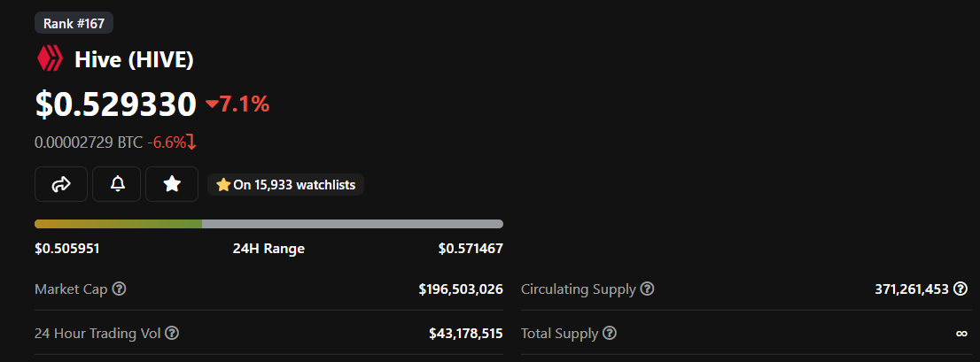The image size is (980, 362).
Task: Click the share arrow button
Action: (61, 184)
